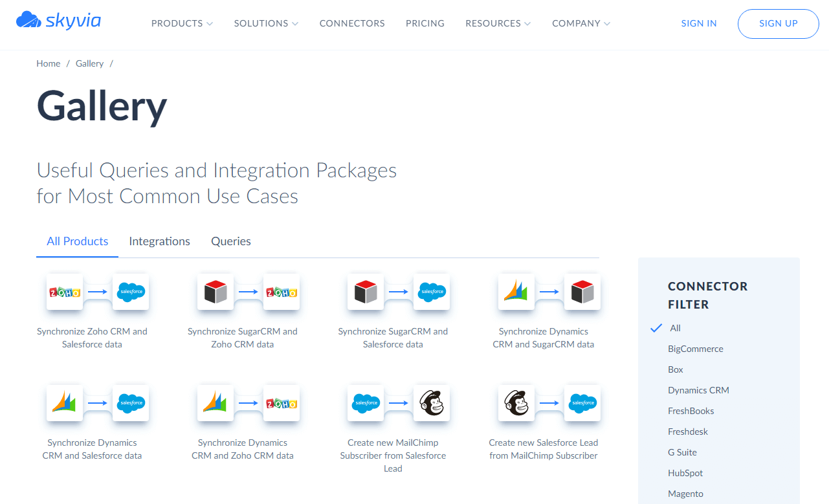This screenshot has height=504, width=829.
Task: Click the Skyvia logo
Action: (x=58, y=21)
